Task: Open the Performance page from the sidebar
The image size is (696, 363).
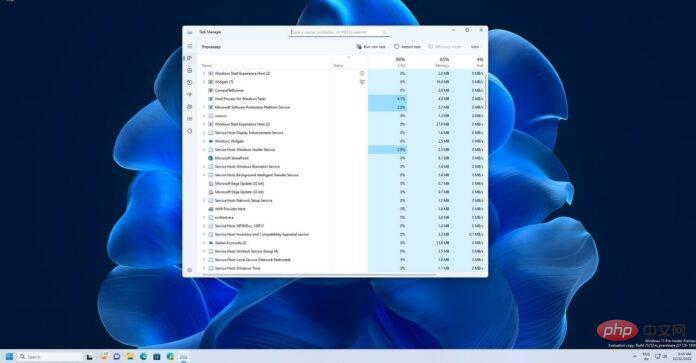Action: point(190,70)
